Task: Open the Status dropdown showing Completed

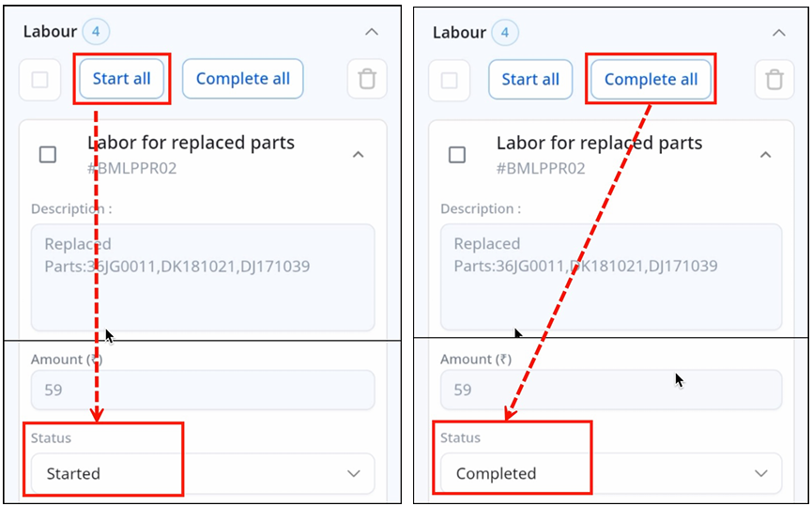Action: pyautogui.click(x=610, y=474)
